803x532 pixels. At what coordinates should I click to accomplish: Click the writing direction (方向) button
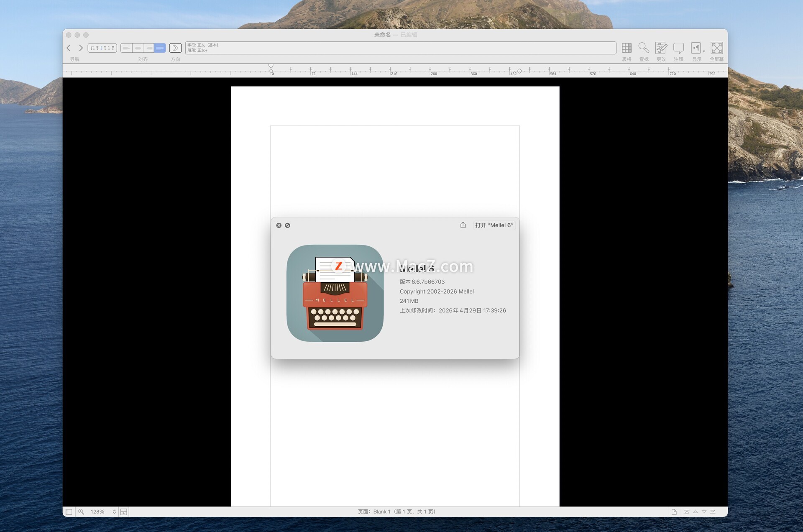coord(175,48)
